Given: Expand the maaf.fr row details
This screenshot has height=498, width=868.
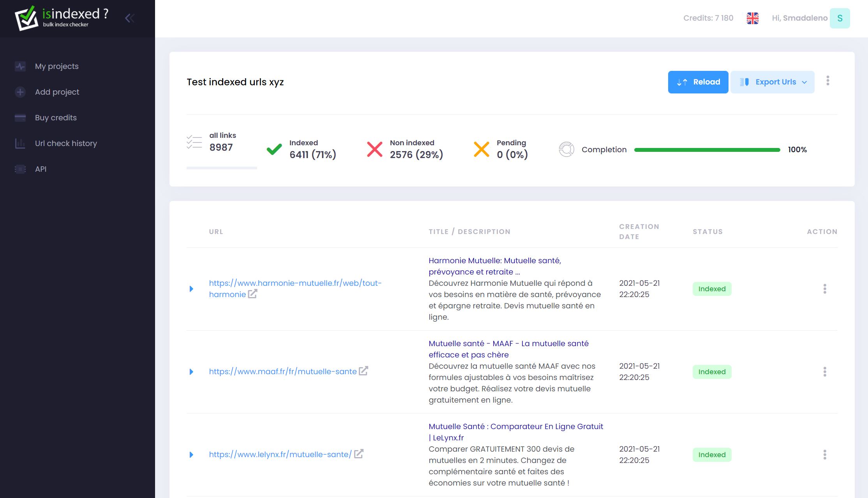Looking at the screenshot, I should pos(191,371).
